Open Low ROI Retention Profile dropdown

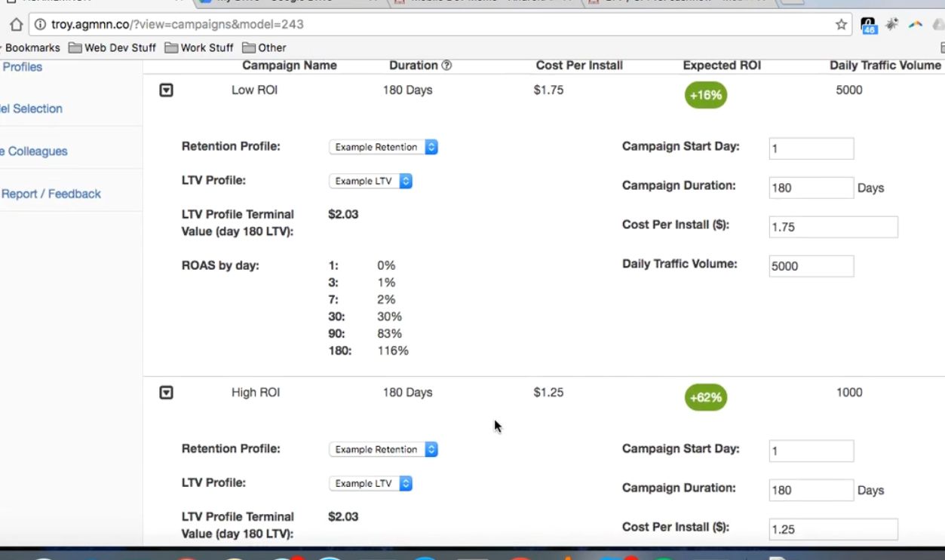(383, 147)
